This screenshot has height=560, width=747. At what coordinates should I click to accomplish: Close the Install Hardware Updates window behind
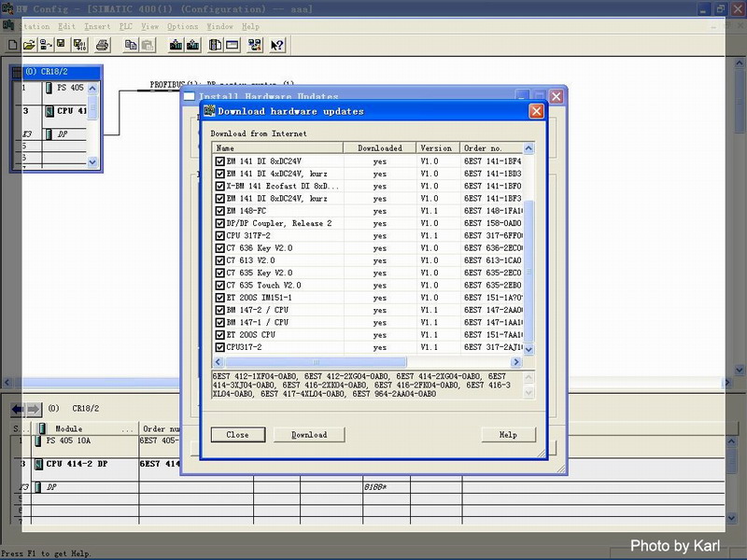pos(556,97)
